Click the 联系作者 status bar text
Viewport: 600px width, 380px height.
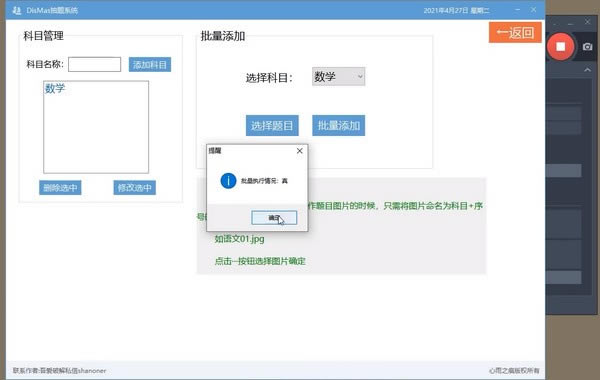(x=59, y=370)
